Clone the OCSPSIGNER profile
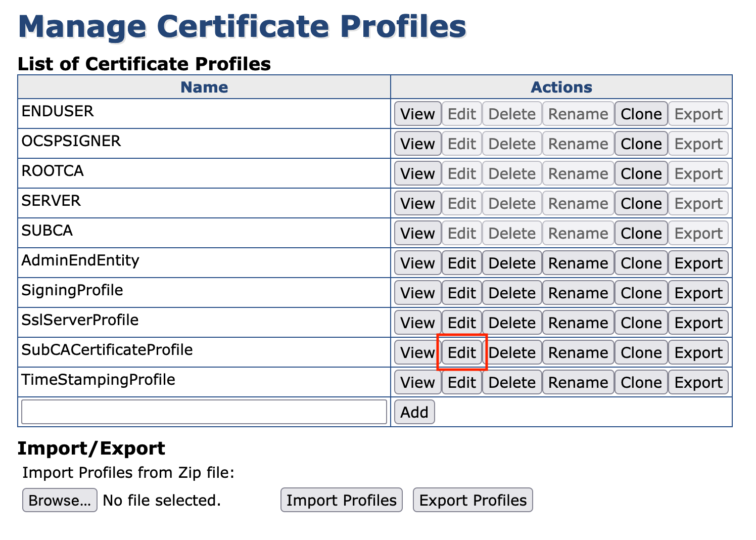Viewport: 756px width, 540px height. [x=641, y=144]
